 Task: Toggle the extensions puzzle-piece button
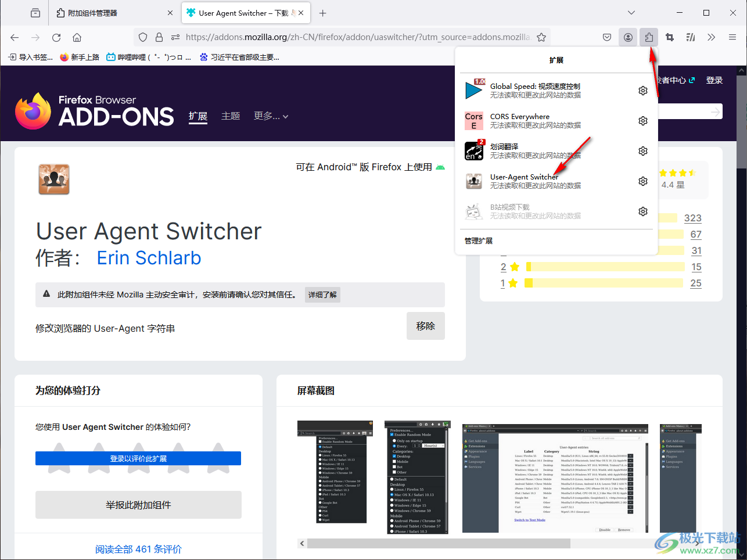point(649,37)
